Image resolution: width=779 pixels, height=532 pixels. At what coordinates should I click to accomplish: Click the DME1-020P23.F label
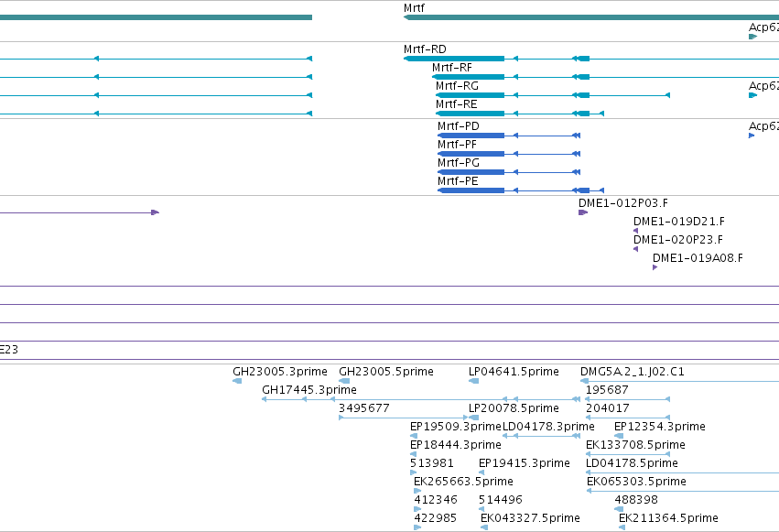[677, 240]
